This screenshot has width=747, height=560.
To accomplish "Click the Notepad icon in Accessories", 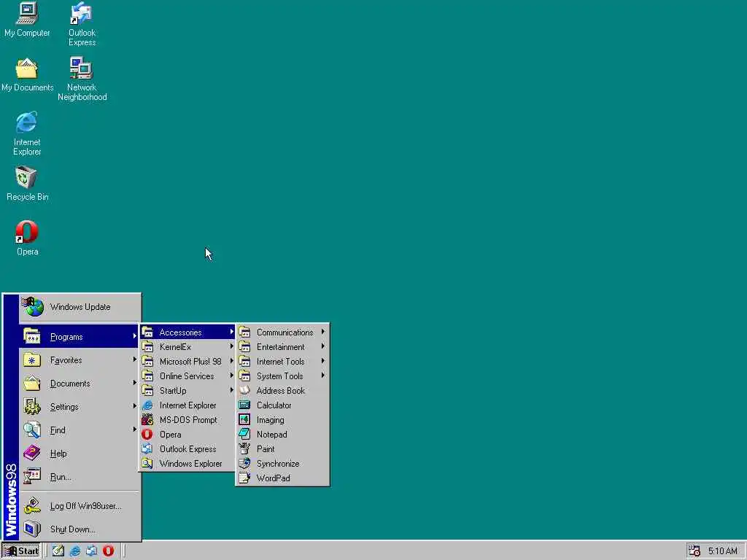I will click(244, 435).
